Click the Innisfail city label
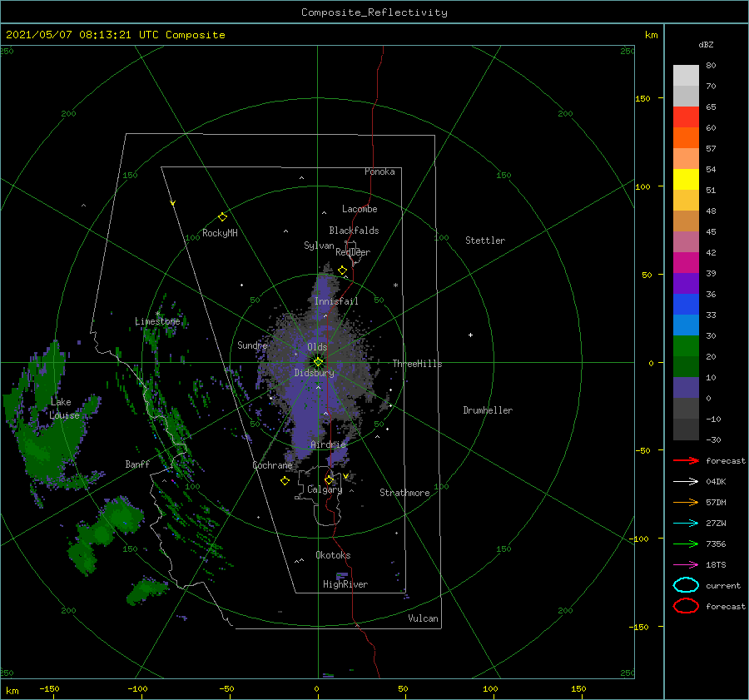This screenshot has height=700, width=749. coord(336,301)
